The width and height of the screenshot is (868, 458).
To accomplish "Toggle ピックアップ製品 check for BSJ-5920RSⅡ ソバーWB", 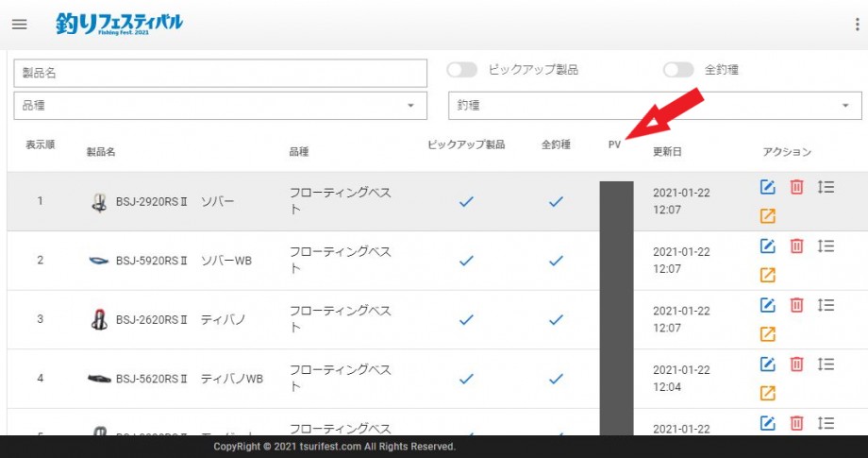I will point(466,261).
